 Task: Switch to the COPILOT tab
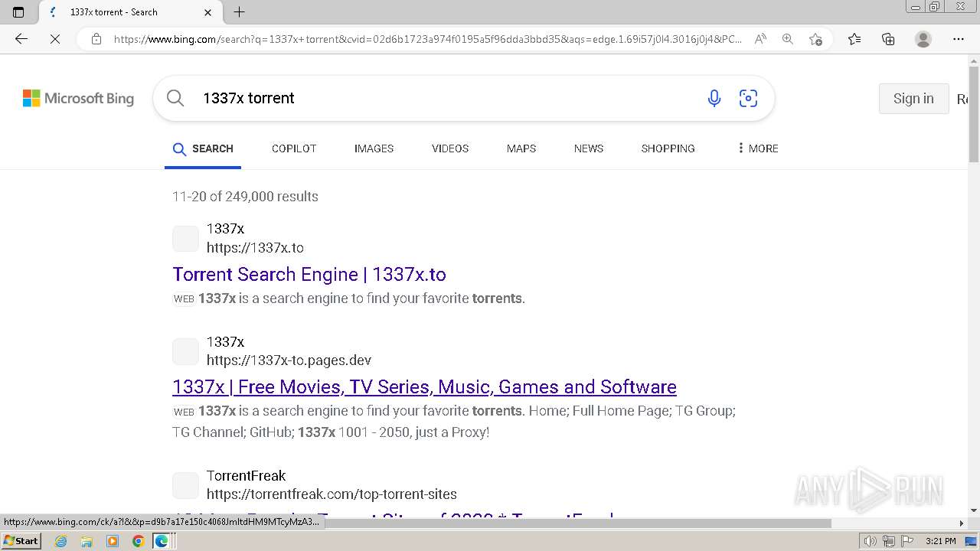[294, 148]
